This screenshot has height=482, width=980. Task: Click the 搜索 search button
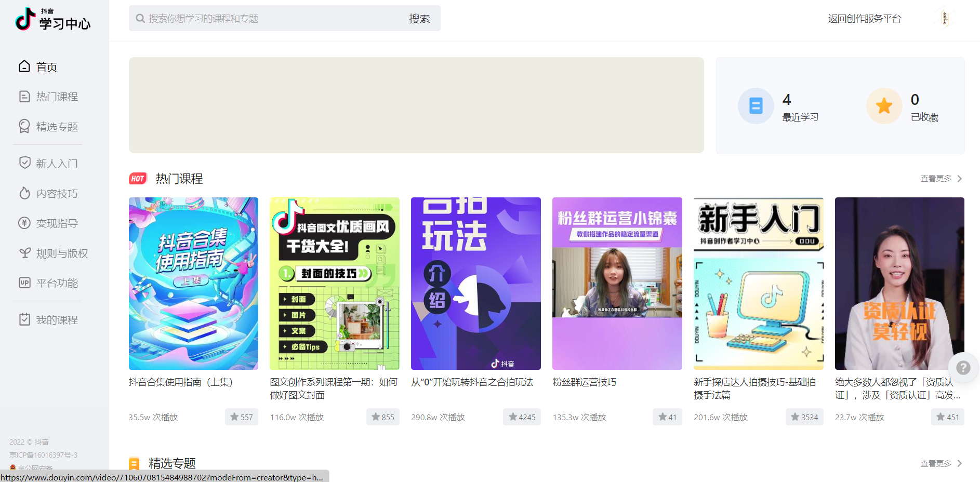[420, 18]
